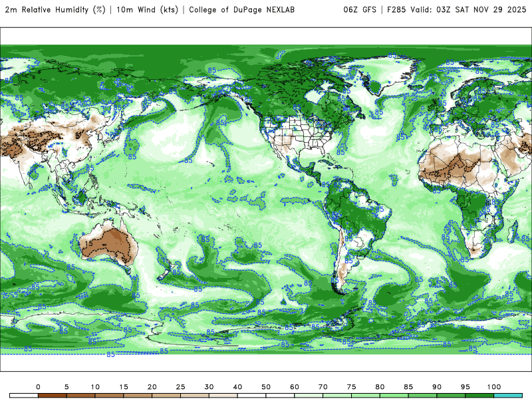Screen dimensions: 532x399
Task: Click the legend tick label '50'
Action: click(x=266, y=387)
